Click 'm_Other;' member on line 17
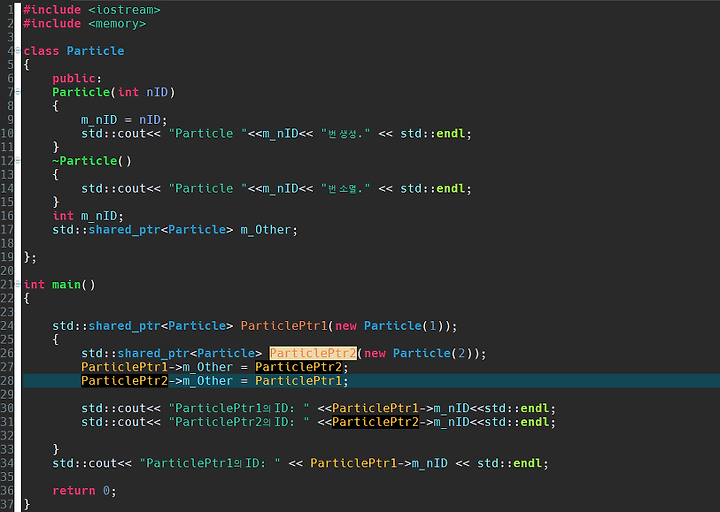 [x=269, y=230]
